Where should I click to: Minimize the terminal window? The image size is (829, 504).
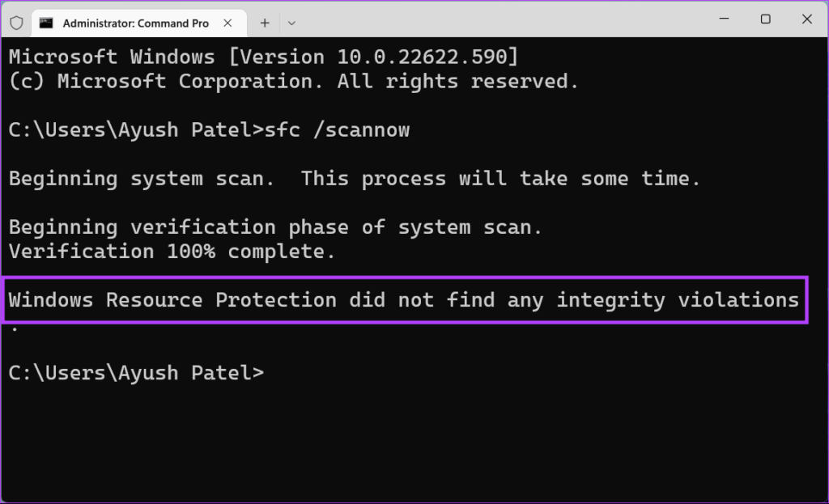(x=725, y=19)
